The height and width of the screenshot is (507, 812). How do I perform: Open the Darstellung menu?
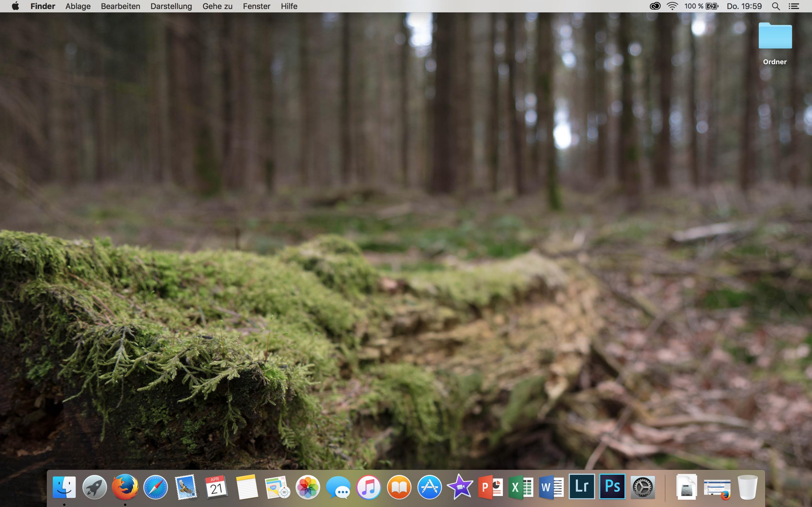171,6
